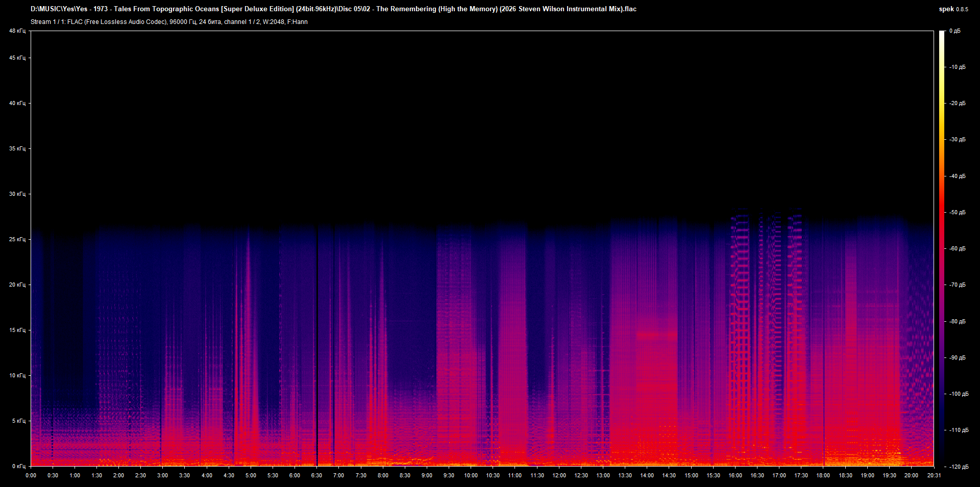
Task: Click the 0 кГц frequency axis label
Action: pyautogui.click(x=19, y=467)
